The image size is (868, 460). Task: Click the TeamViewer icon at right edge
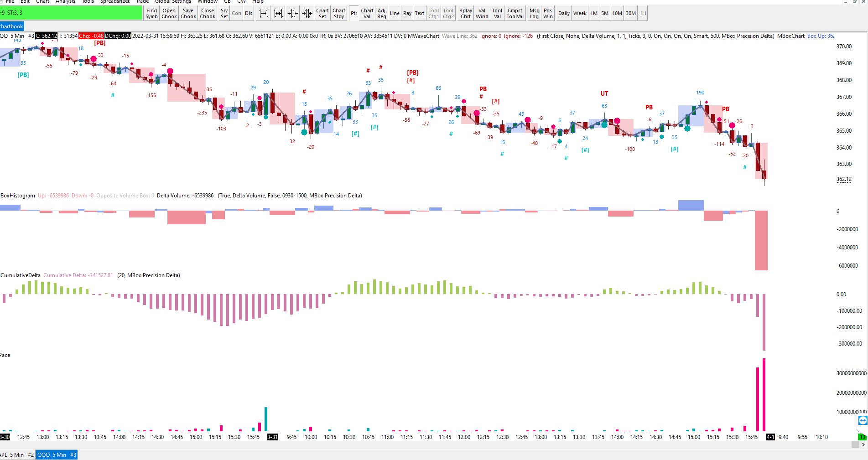click(863, 420)
